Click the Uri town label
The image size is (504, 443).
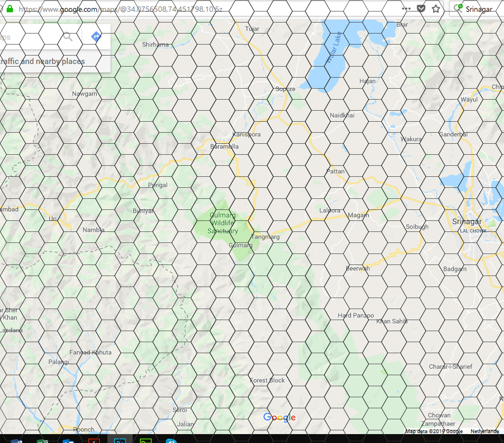coord(53,218)
